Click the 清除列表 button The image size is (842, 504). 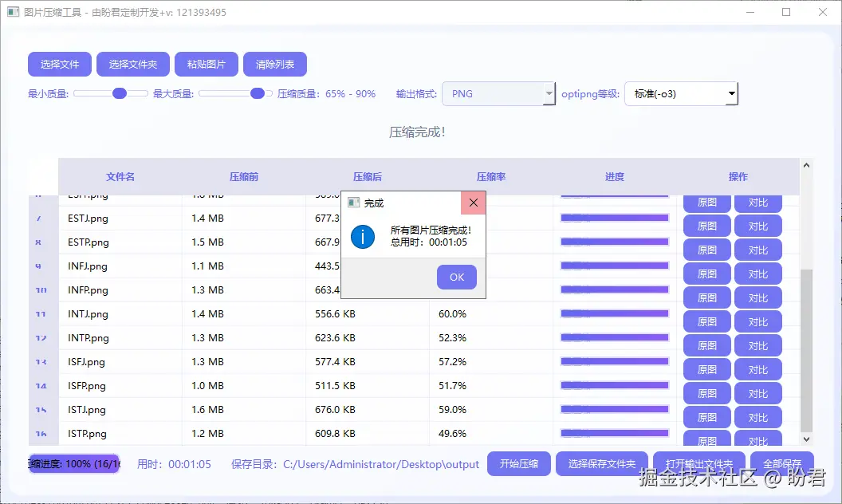click(x=275, y=65)
